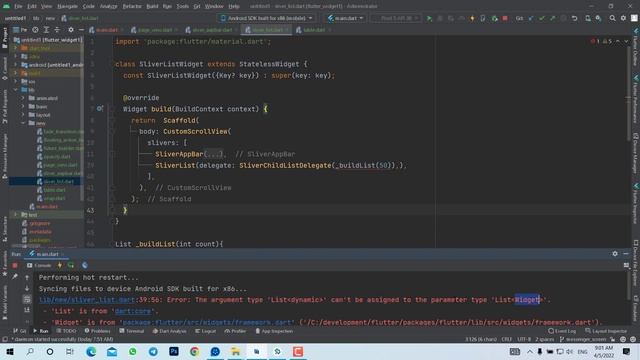The height and width of the screenshot is (360, 640).
Task: Open Telegram from the taskbar
Action: pyautogui.click(x=153, y=351)
